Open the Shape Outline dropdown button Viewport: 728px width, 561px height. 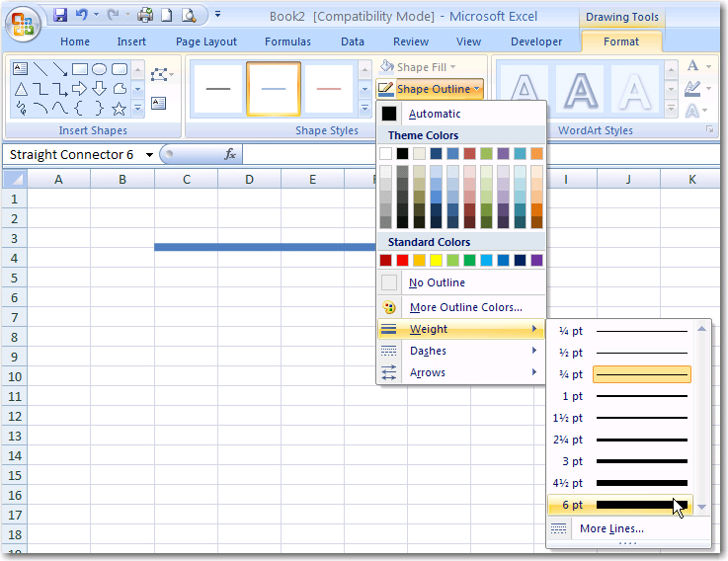430,89
